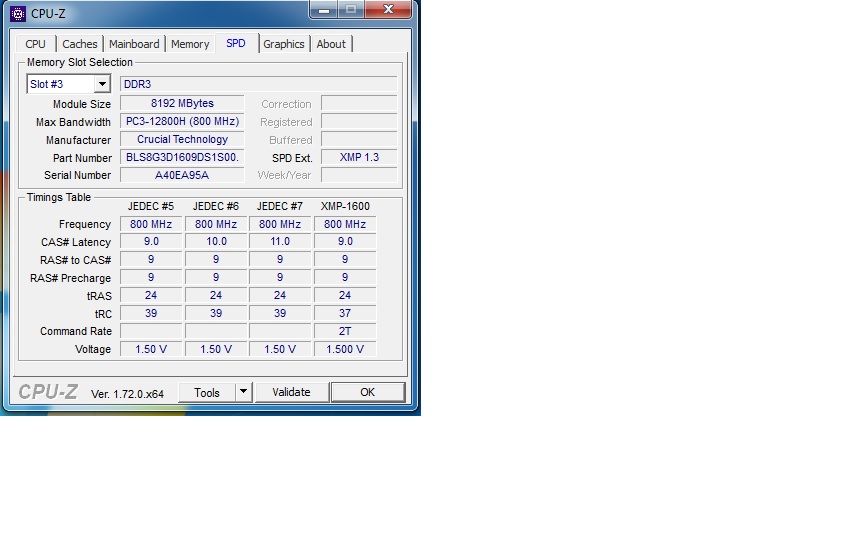The height and width of the screenshot is (540, 864).
Task: Click CAS# Latency 9.0 under JEDEC #5
Action: coord(151,241)
